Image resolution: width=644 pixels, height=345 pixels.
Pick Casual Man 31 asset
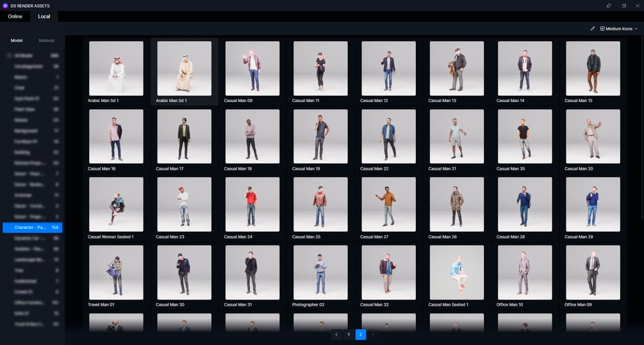252,273
